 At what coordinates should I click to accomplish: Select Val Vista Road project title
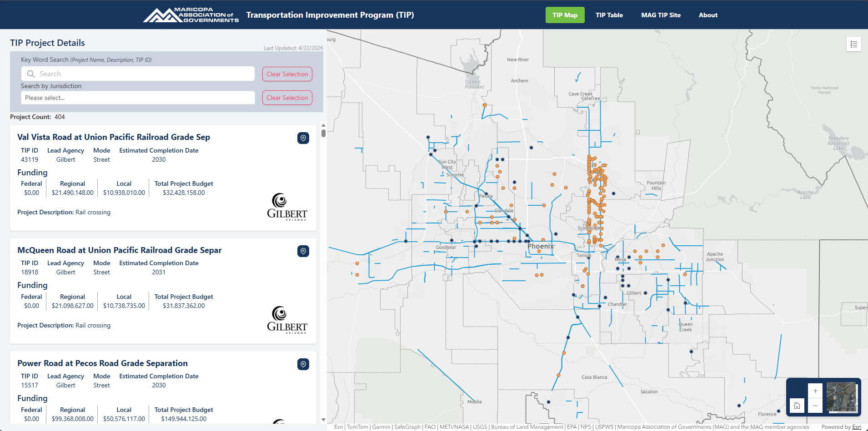tap(114, 137)
